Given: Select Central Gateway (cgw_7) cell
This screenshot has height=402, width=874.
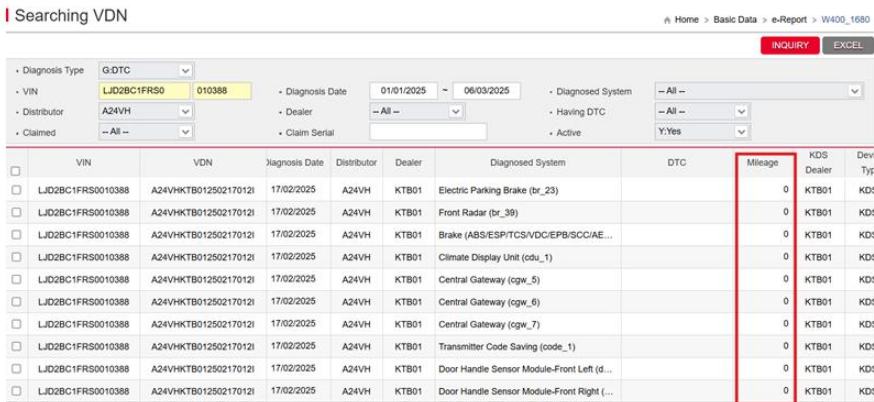Looking at the screenshot, I should coord(528,324).
